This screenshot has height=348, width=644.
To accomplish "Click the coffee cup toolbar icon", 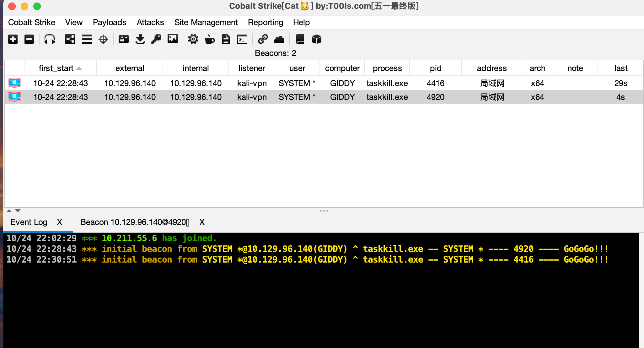I will click(x=209, y=39).
